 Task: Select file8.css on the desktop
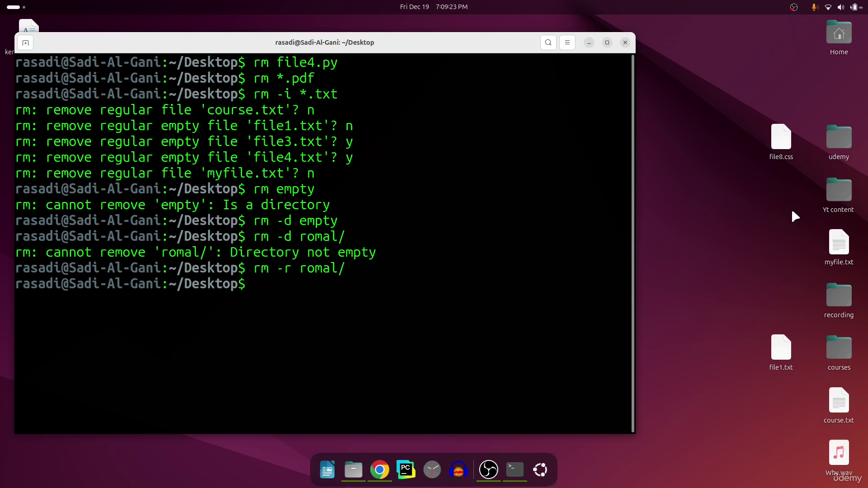[781, 142]
